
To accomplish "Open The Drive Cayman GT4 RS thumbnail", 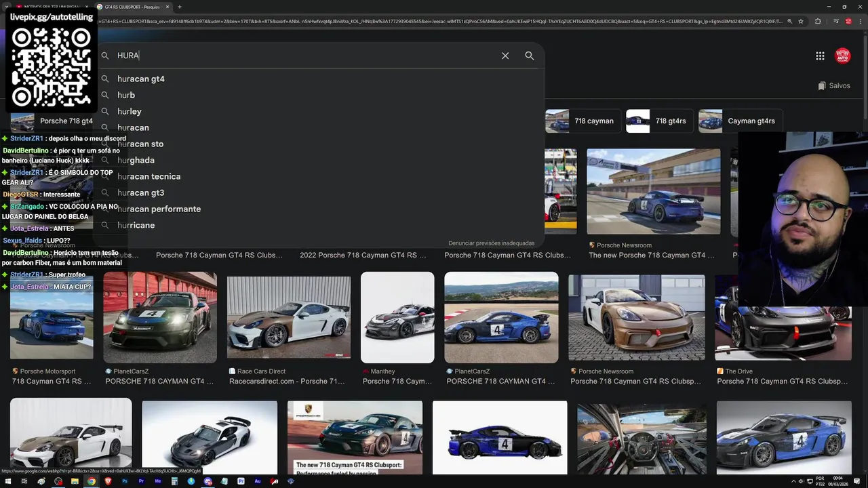I will 783,317.
